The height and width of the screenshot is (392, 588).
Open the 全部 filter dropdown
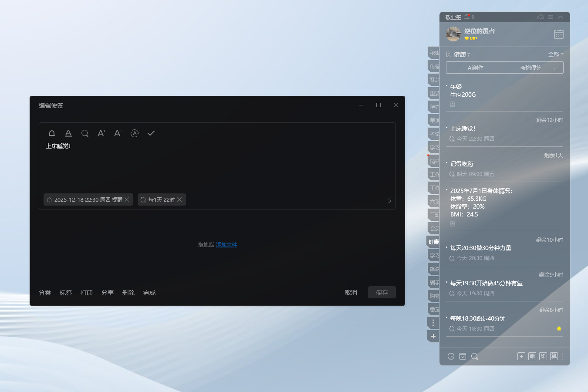click(555, 54)
